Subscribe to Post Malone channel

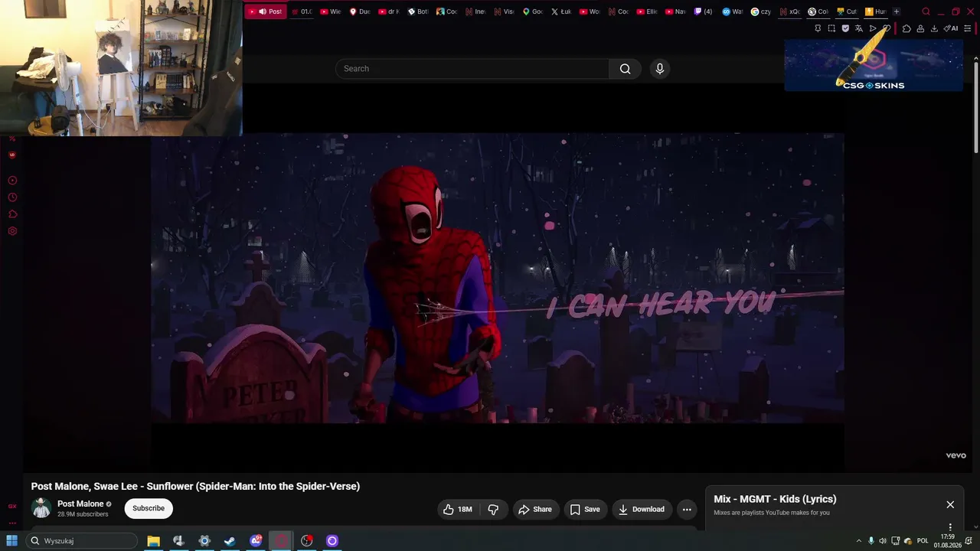tap(149, 509)
